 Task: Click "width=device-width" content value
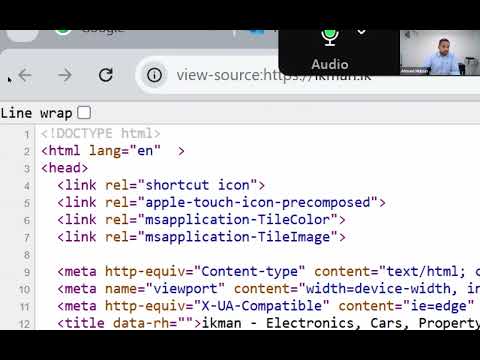coord(378,289)
